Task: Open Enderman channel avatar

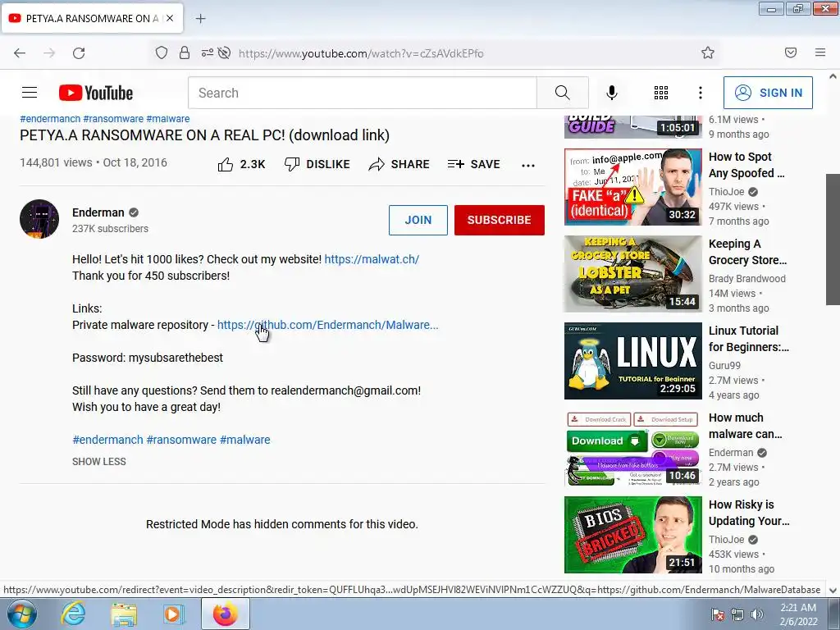Action: (x=39, y=218)
